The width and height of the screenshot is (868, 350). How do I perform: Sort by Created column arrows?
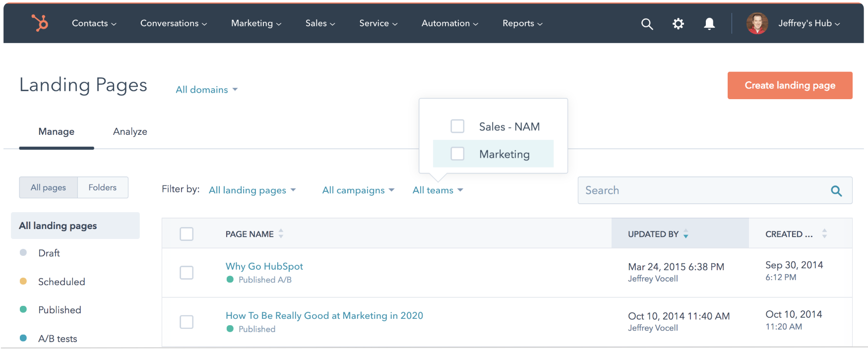tap(824, 233)
